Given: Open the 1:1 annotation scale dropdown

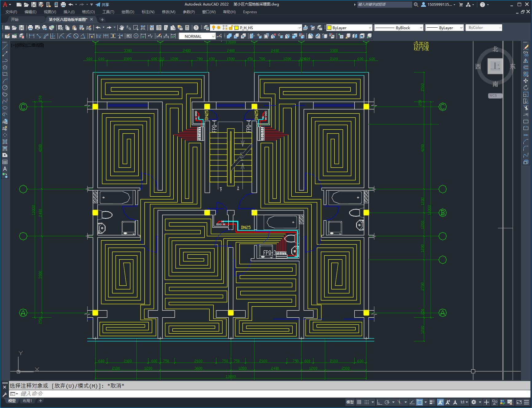Looking at the screenshot, I should click(464, 402).
